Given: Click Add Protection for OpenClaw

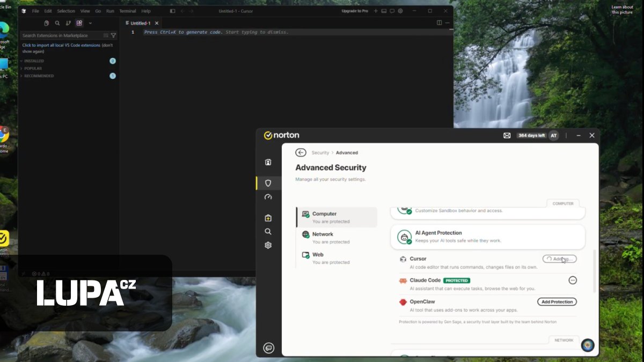Looking at the screenshot, I should point(557,302).
